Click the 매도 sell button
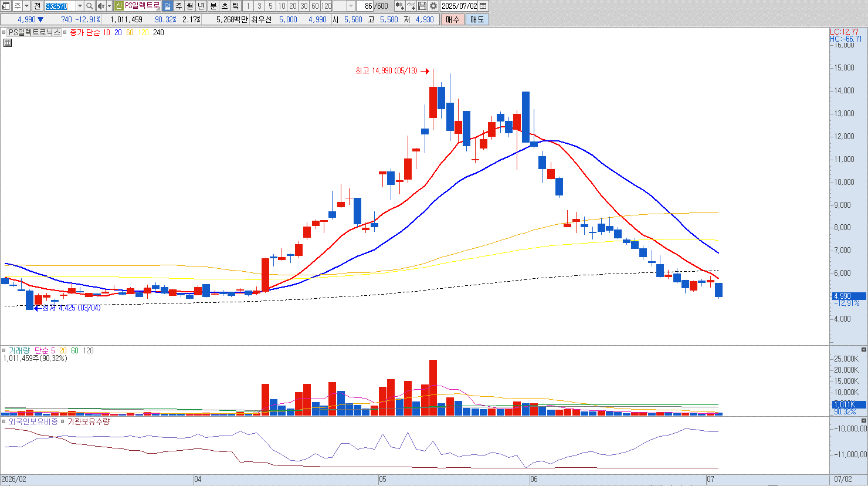Screen dimensions: 868x486 (477, 19)
